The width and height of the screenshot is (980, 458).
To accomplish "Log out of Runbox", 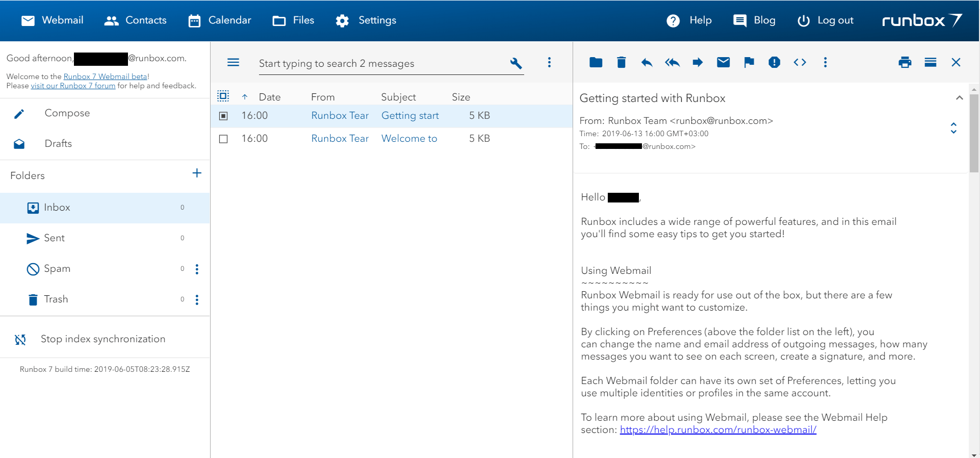I will click(825, 20).
